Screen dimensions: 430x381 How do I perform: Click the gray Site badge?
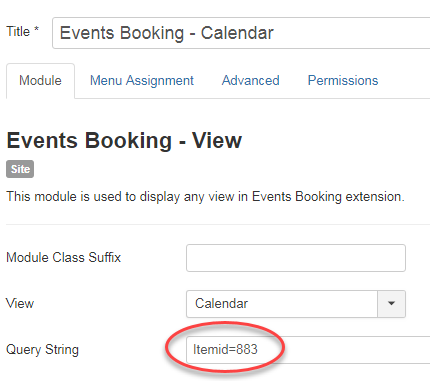(x=20, y=169)
